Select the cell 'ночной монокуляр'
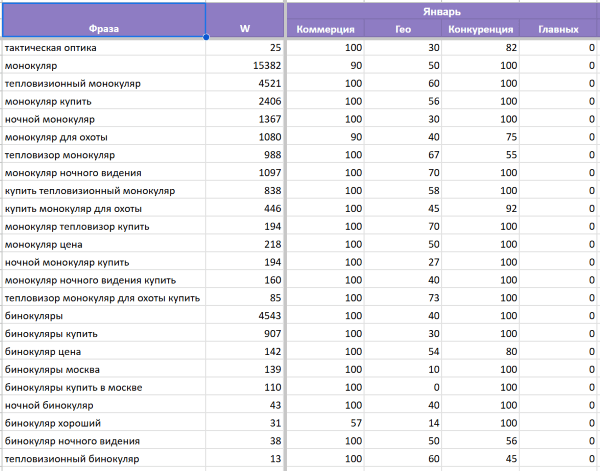Screen dimensions: 600x471 104,119
